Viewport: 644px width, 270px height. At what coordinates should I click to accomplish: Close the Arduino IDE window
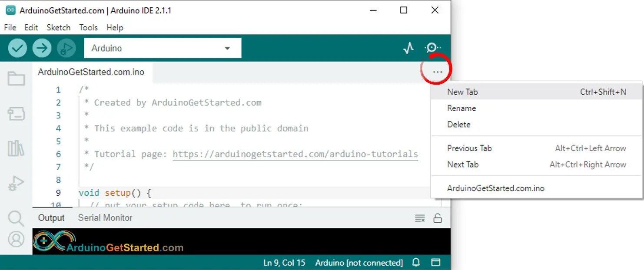click(x=435, y=10)
